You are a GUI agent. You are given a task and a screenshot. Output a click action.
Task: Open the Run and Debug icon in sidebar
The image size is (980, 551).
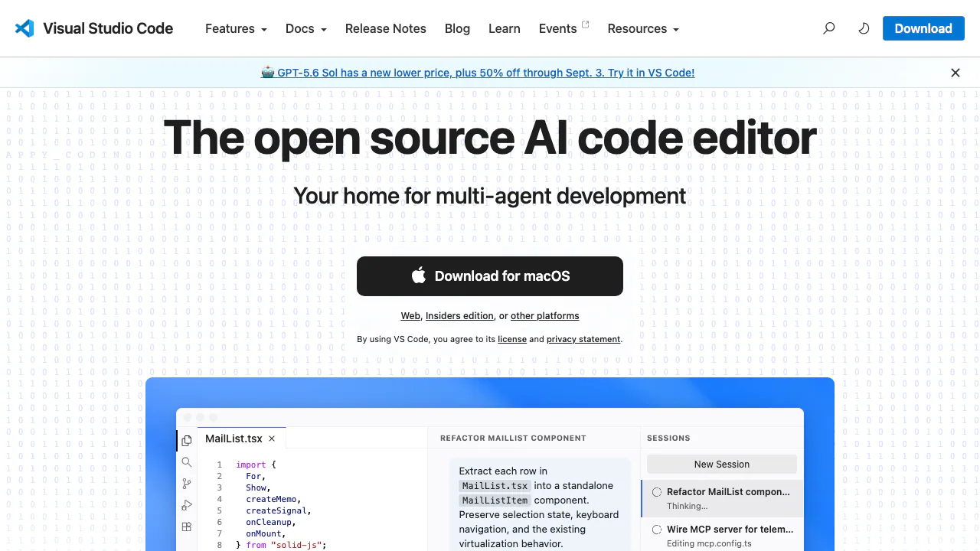[187, 505]
